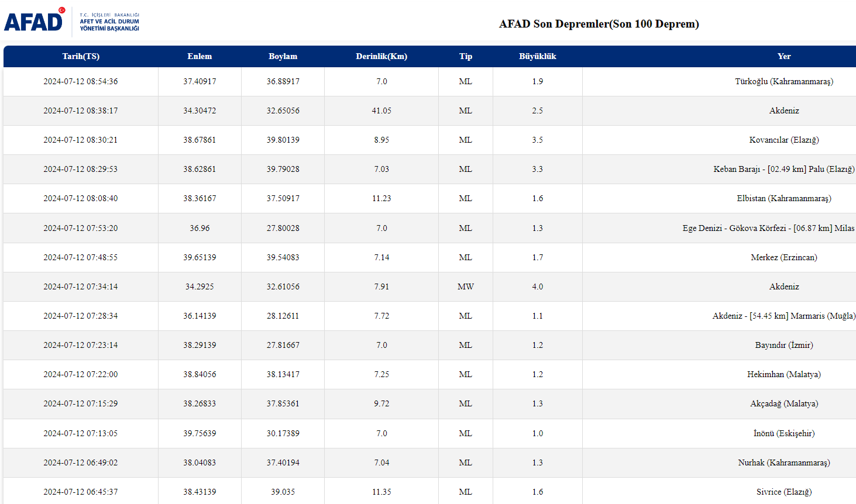Screen dimensions: 856x504
Task: Click longitude value 28.12611
Action: 283,316
